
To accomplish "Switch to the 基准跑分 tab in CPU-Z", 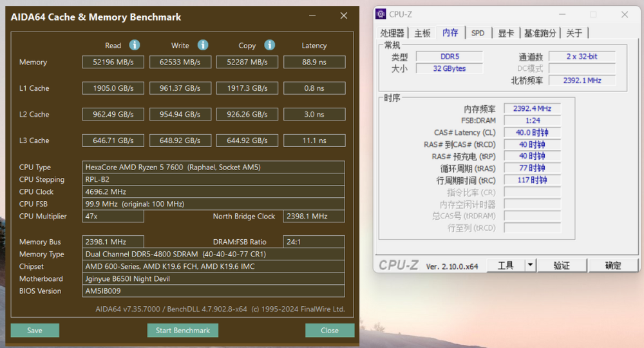I will 540,33.
